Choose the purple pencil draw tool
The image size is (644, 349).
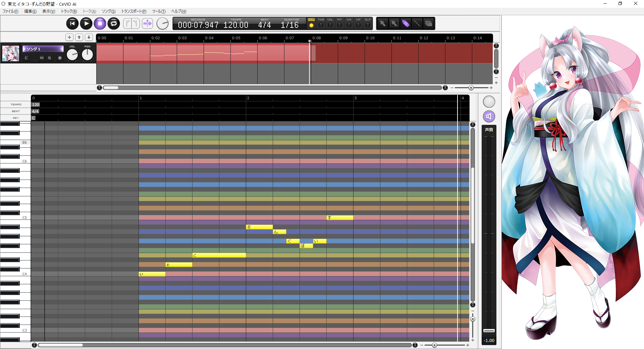[406, 23]
